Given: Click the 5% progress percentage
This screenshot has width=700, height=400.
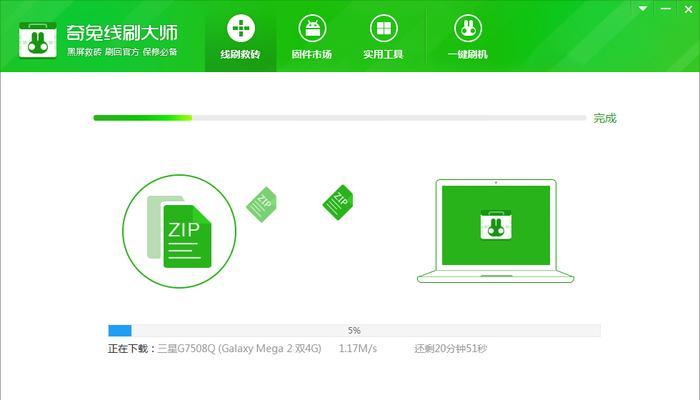Looking at the screenshot, I should click(x=354, y=330).
